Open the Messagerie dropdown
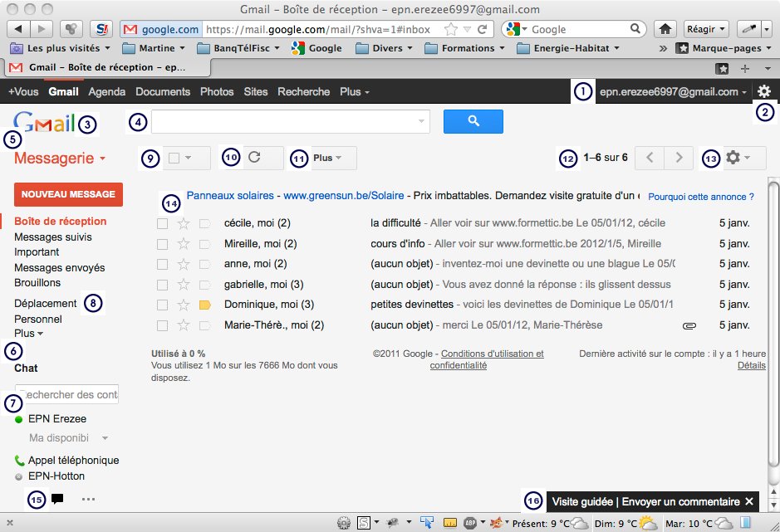This screenshot has width=780, height=532. (x=60, y=159)
